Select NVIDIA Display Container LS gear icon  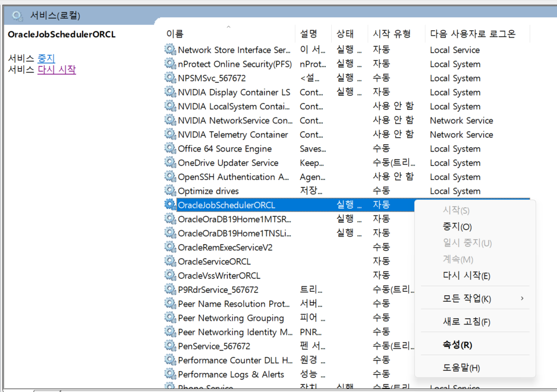(x=170, y=91)
